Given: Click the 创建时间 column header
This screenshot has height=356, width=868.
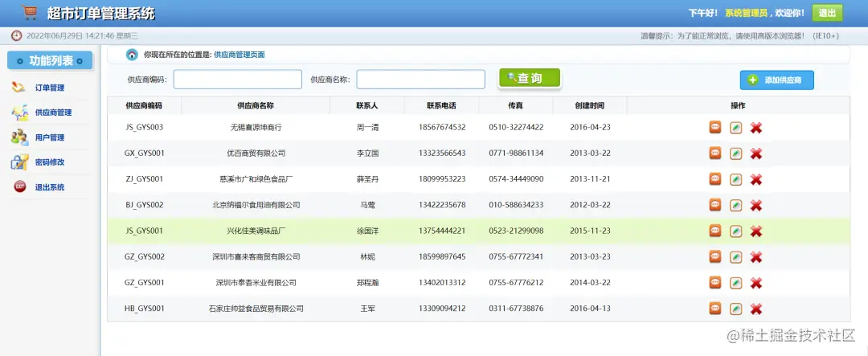Looking at the screenshot, I should pyautogui.click(x=590, y=105).
